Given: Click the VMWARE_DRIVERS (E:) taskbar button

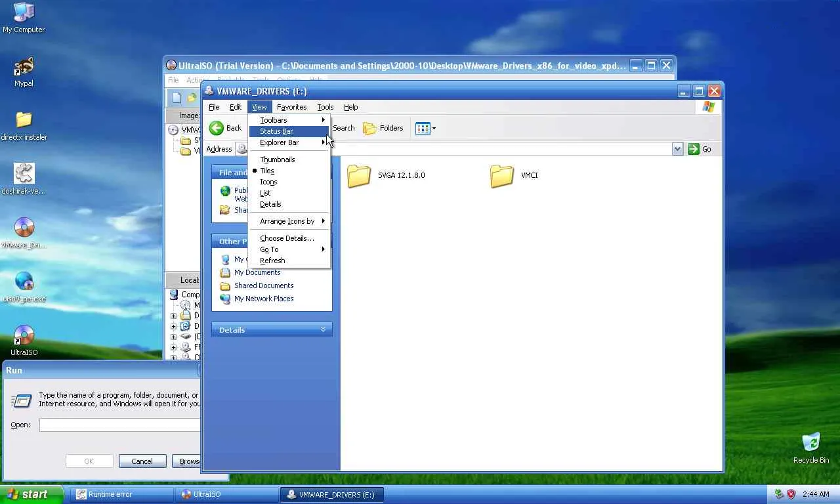Looking at the screenshot, I should pyautogui.click(x=332, y=494).
